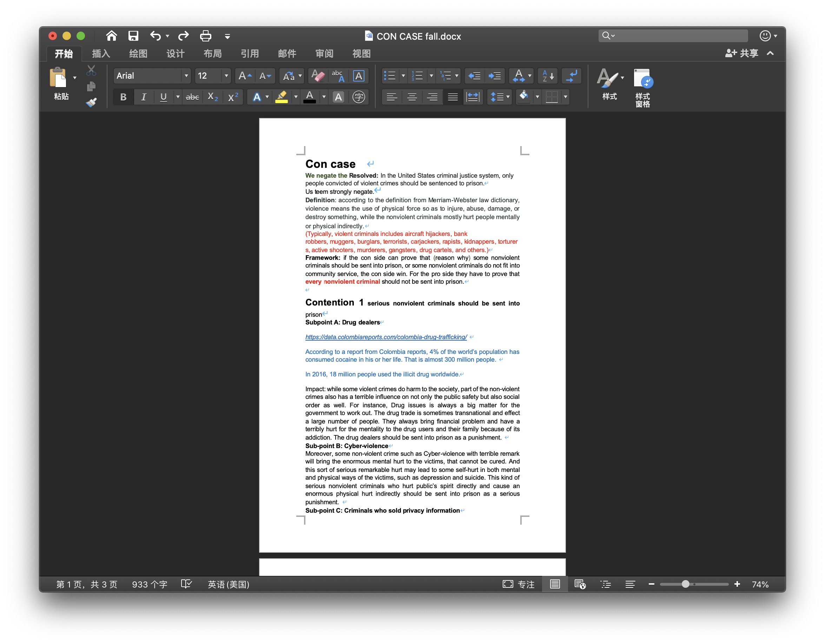This screenshot has width=825, height=644.
Task: Open phonetic guide abc icon
Action: 338,76
